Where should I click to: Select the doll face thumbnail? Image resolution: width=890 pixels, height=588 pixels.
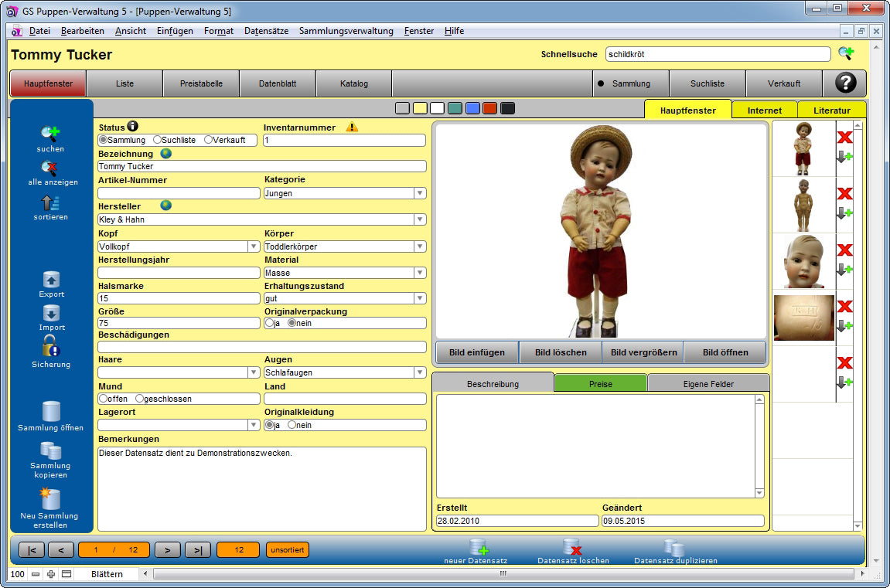[803, 261]
